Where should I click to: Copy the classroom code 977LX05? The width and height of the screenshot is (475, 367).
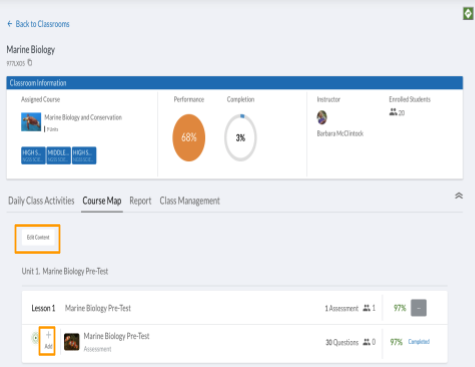pos(30,63)
